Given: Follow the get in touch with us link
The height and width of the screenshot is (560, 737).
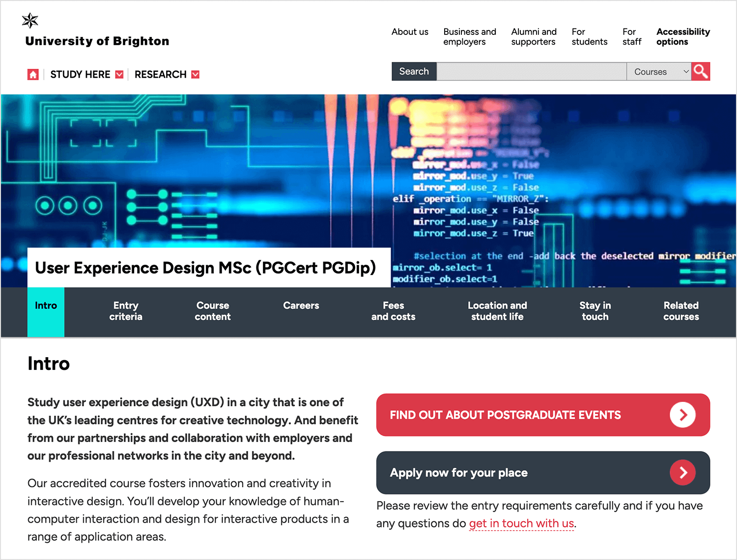Looking at the screenshot, I should [x=521, y=524].
